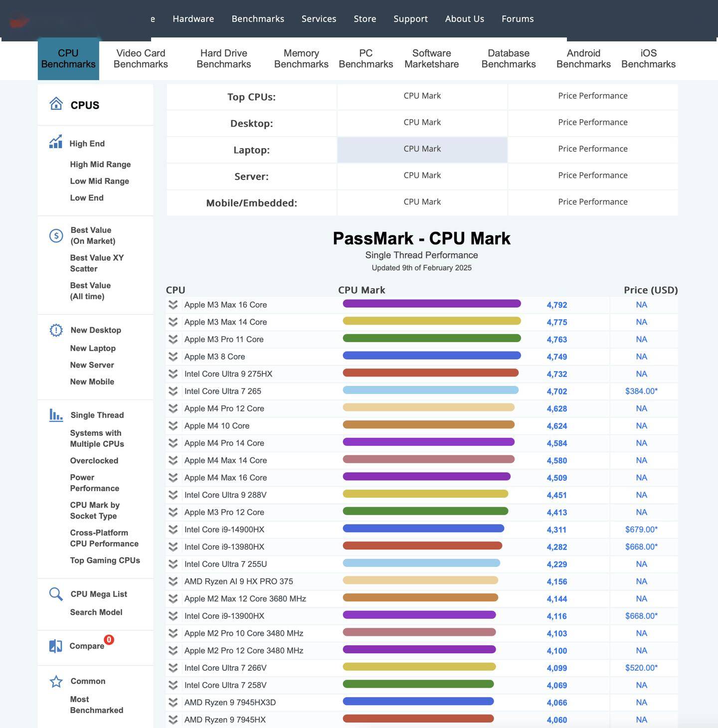Switch to the iOS Benchmarks tab
Screen dimensions: 718x728
(x=648, y=59)
